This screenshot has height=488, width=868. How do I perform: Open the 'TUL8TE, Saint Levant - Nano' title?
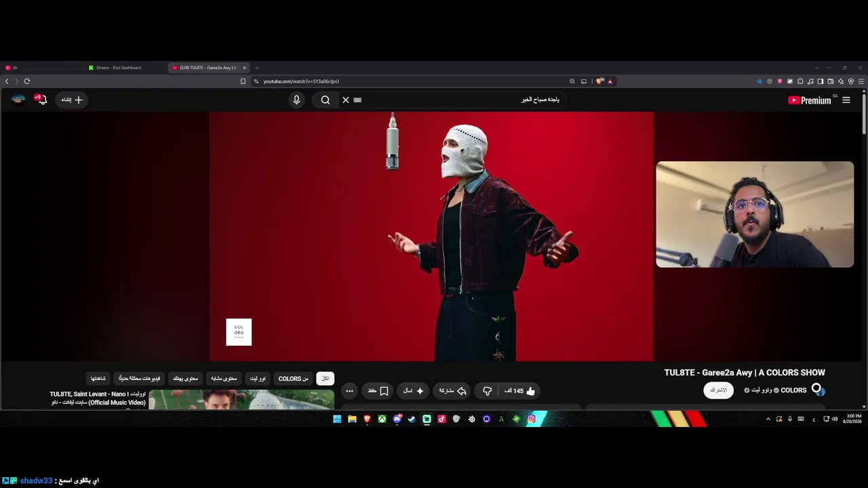pyautogui.click(x=98, y=399)
